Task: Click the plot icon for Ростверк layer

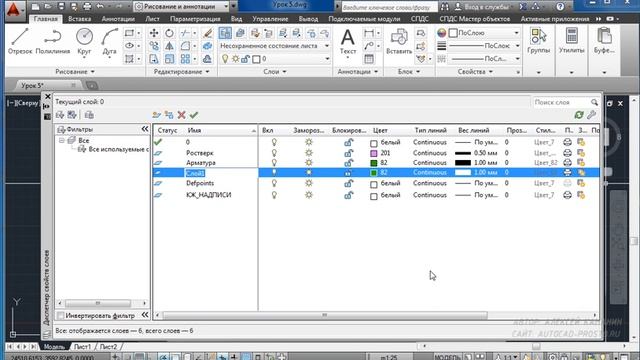Action: pos(567,153)
